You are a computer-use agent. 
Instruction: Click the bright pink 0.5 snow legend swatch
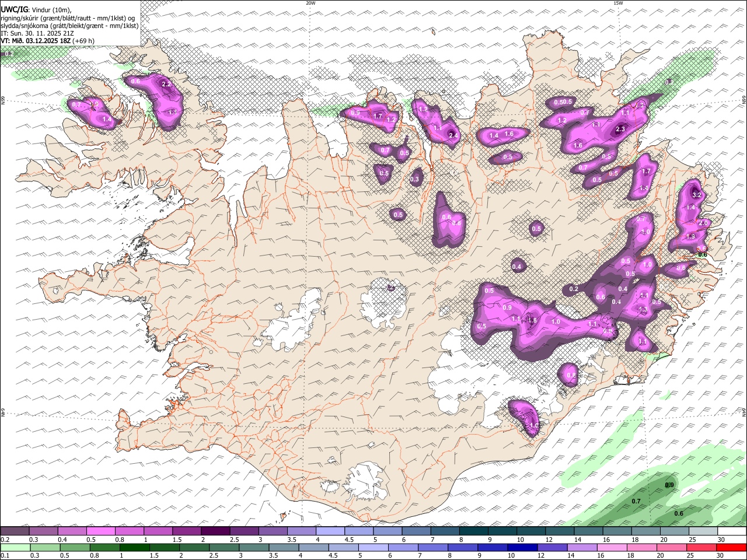pyautogui.click(x=101, y=531)
